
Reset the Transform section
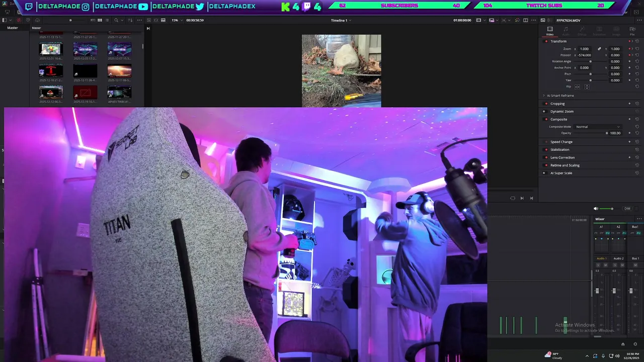(x=637, y=41)
